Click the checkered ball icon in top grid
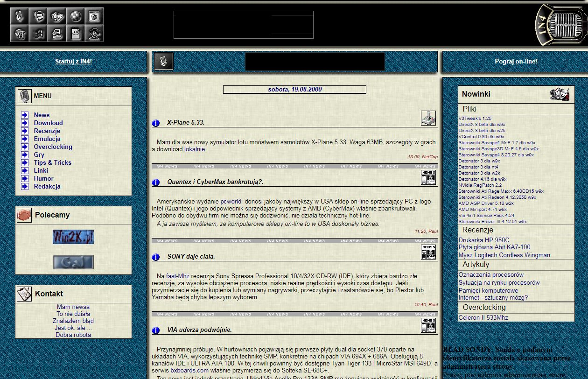 pos(76,16)
